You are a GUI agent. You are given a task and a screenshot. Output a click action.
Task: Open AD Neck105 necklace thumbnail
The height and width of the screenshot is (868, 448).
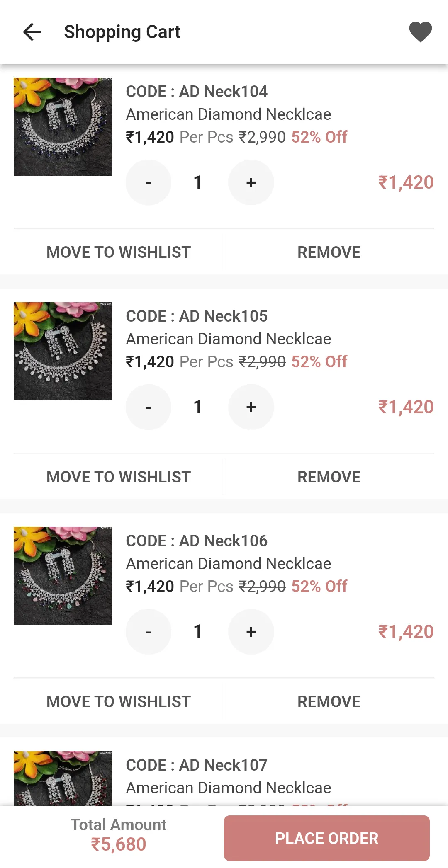(63, 351)
